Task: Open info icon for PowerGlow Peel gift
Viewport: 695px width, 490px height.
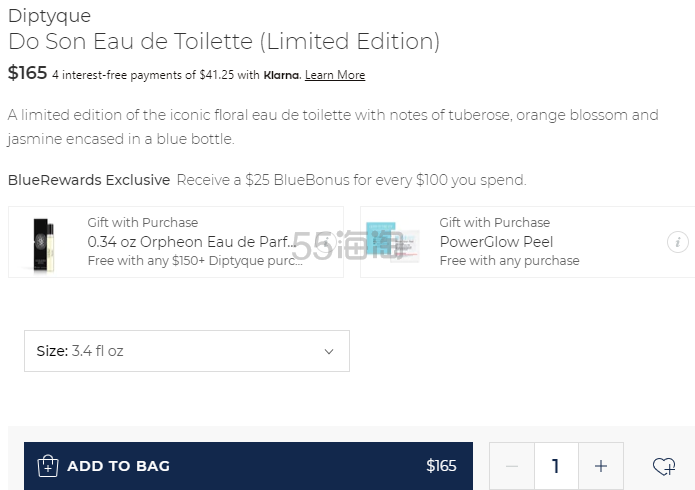Action: [678, 242]
